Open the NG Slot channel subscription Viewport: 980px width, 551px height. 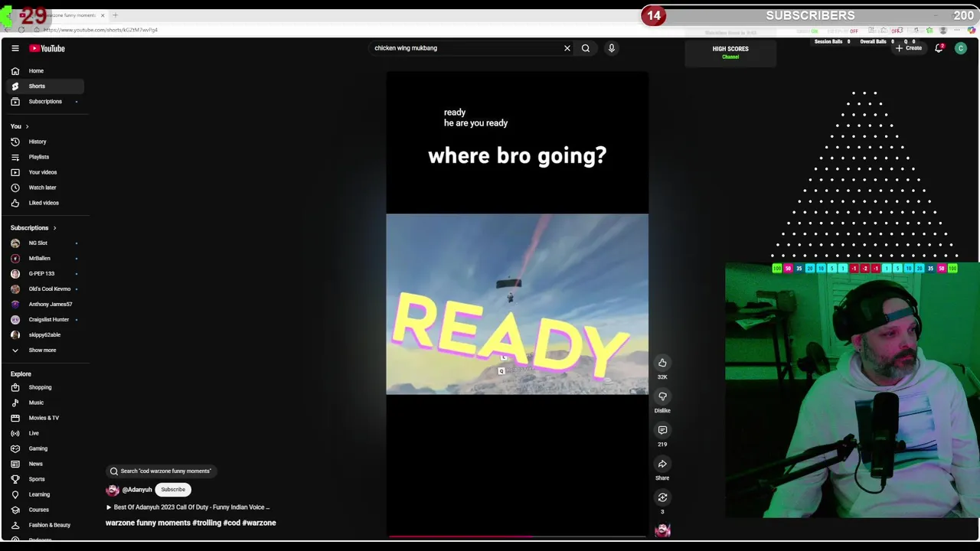tap(46, 243)
